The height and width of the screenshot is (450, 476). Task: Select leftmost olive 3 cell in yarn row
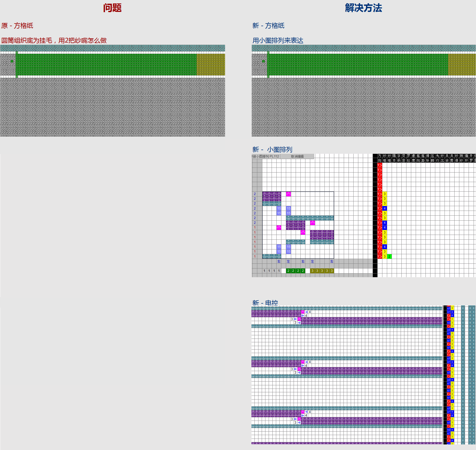(x=312, y=271)
